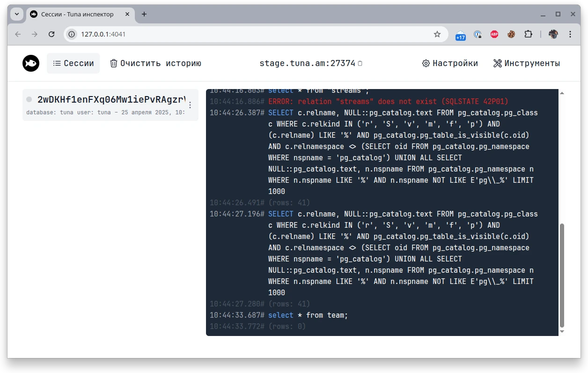
Task: Open Настройки menu
Action: 450,63
